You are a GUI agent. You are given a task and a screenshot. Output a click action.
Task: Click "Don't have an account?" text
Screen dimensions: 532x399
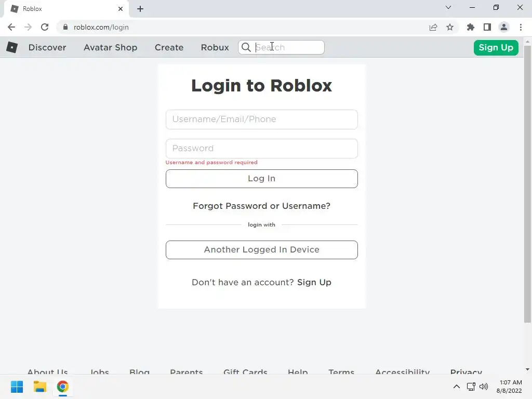(243, 282)
